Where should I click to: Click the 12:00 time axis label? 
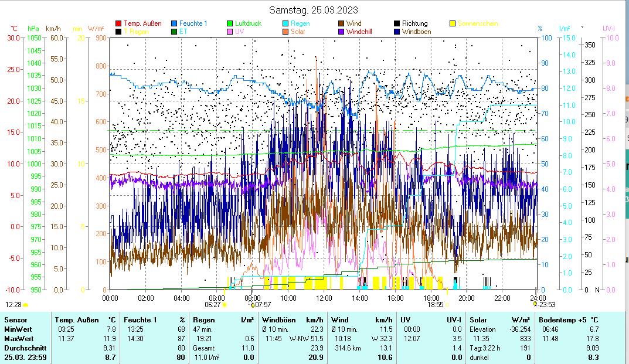point(324,298)
